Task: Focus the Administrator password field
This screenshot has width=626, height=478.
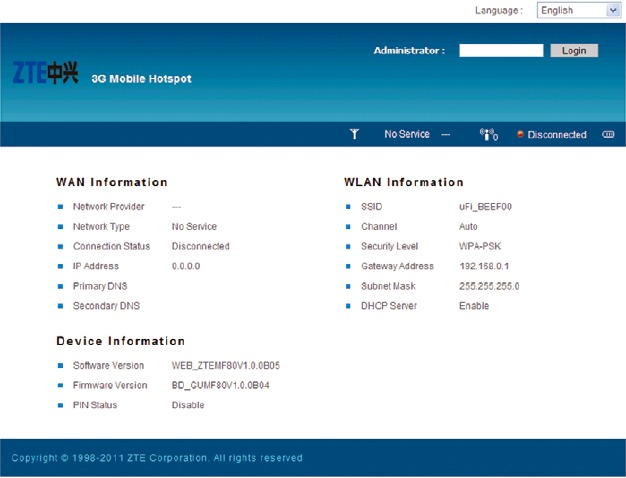Action: [501, 50]
